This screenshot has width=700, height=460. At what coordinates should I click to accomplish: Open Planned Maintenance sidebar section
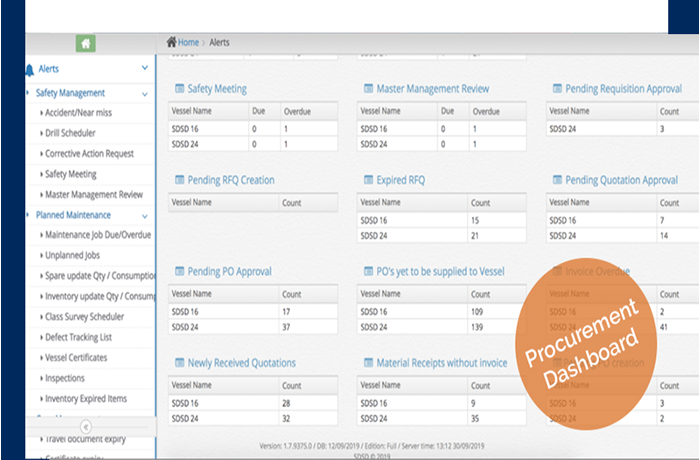click(73, 215)
